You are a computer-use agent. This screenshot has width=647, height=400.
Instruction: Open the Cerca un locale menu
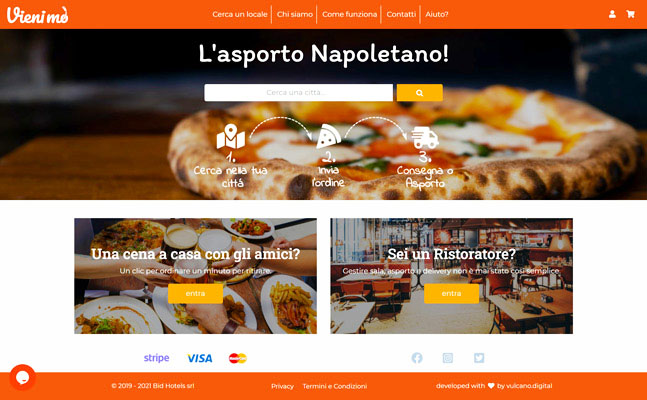pos(240,14)
